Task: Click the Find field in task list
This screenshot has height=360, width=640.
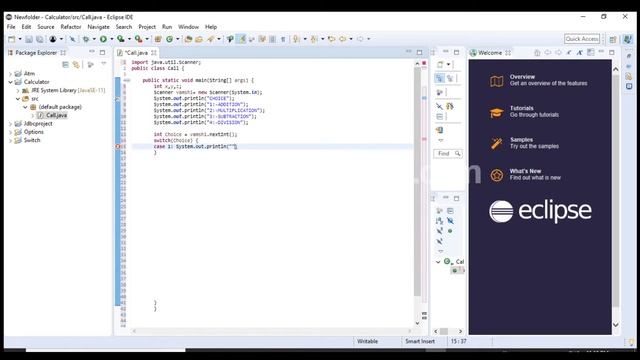Action: [x=448, y=153]
